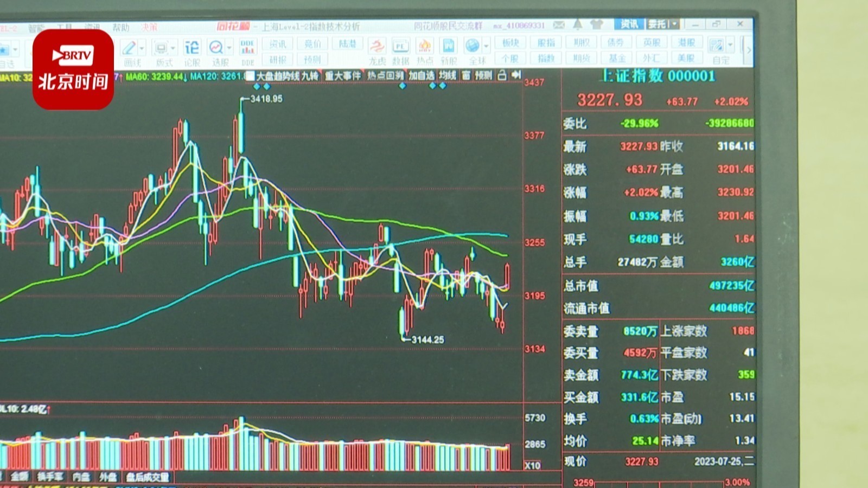The width and height of the screenshot is (868, 488).
Task: Open the 龙虎 dragon-tiger list icon
Action: click(377, 47)
